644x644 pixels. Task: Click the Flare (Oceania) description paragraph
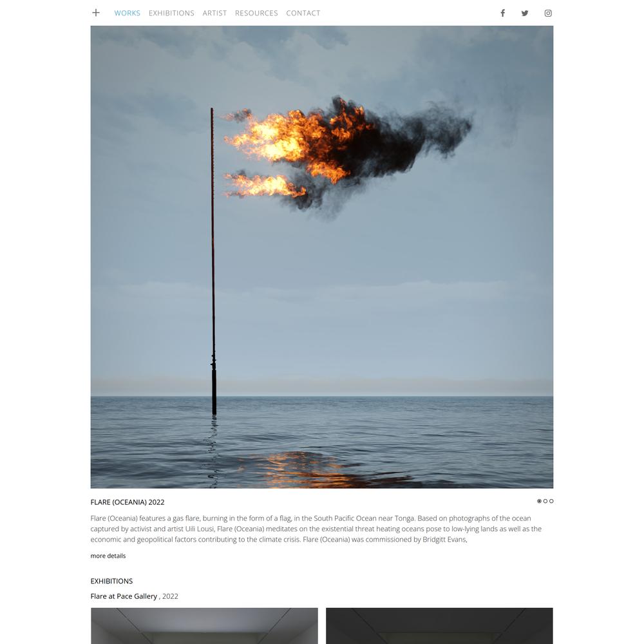point(316,529)
